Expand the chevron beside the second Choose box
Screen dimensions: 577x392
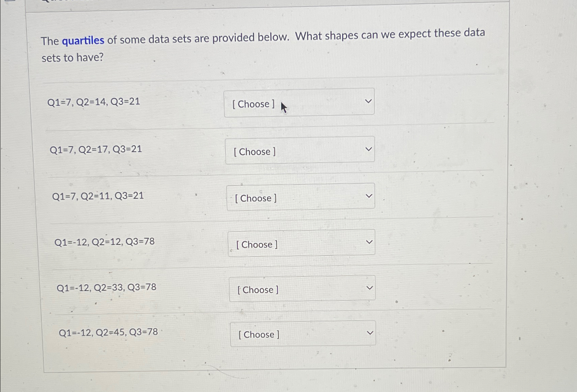tap(368, 148)
